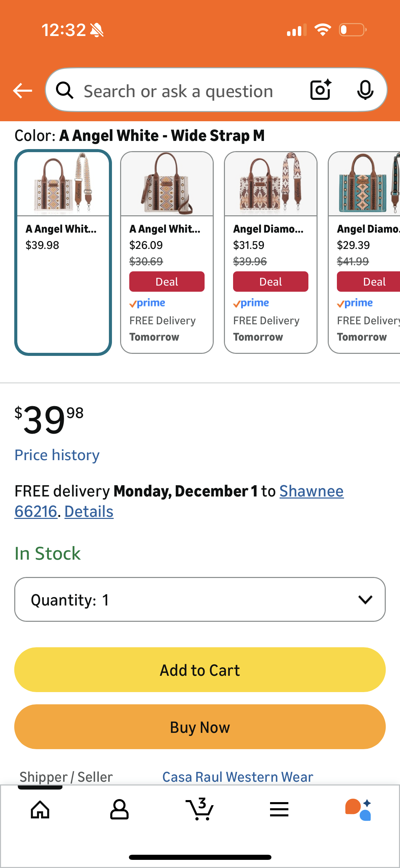
Task: Tap the microphone voice search icon
Action: coord(365,90)
